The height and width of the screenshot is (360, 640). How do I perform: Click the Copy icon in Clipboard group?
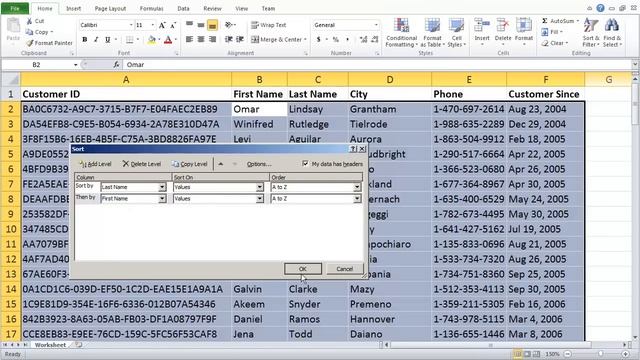click(29, 32)
